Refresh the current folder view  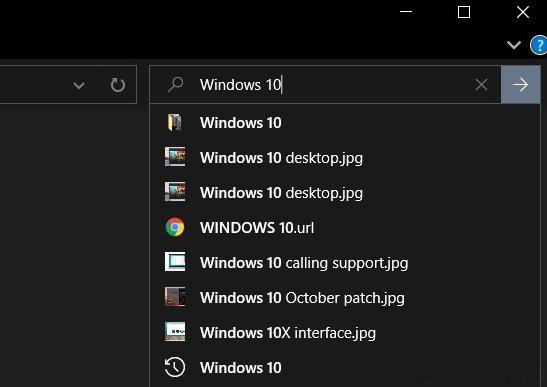coord(118,85)
